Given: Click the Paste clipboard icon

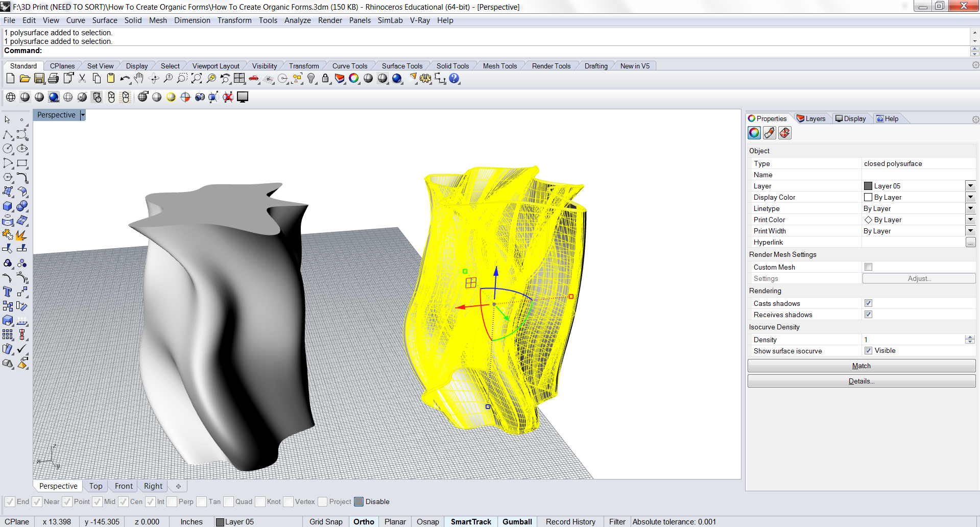Looking at the screenshot, I should click(111, 79).
